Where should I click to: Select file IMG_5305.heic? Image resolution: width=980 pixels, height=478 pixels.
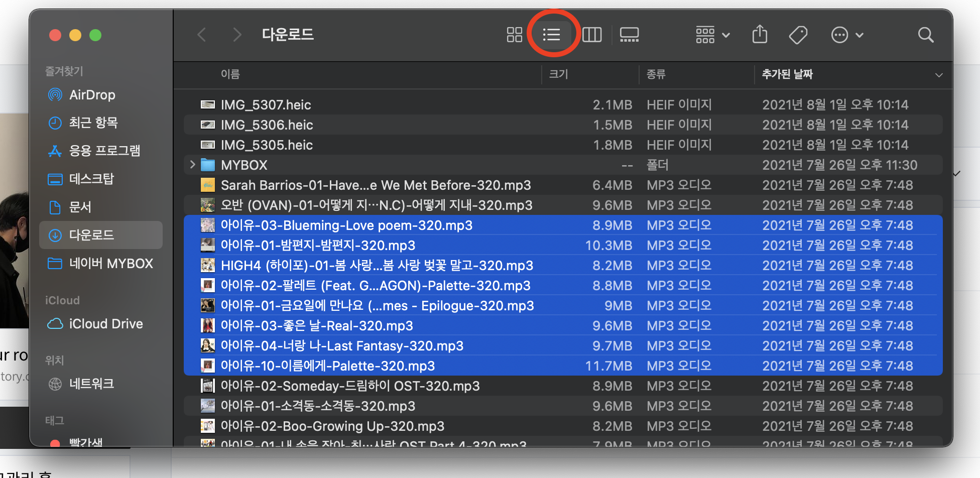[x=563, y=145]
